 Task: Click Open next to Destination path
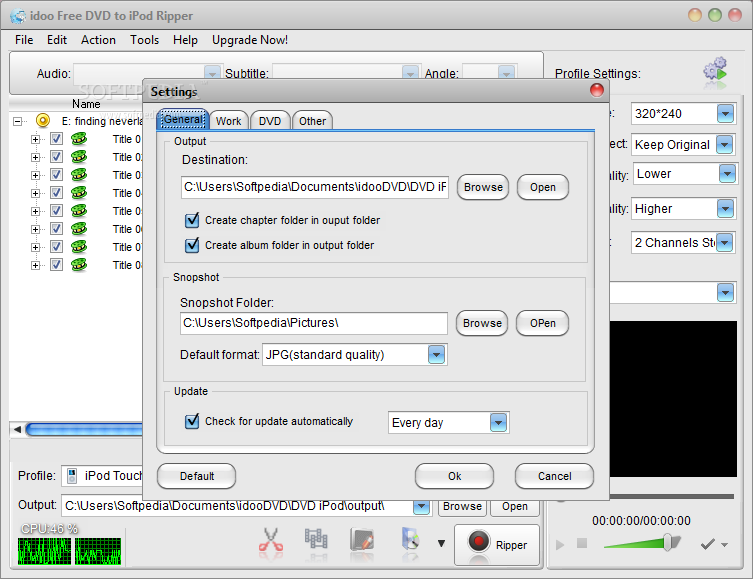[543, 187]
